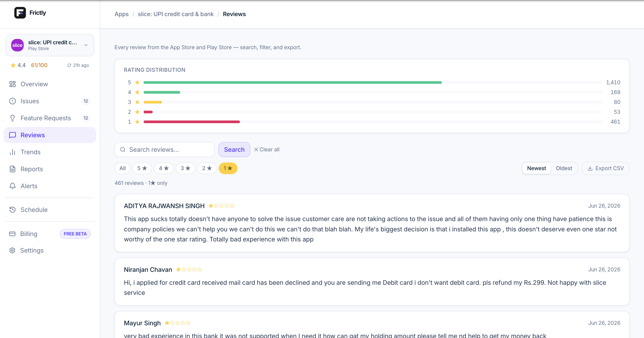Click Mayur Singh's star rating
Viewport: 644px width, 338px height.
[x=178, y=323]
